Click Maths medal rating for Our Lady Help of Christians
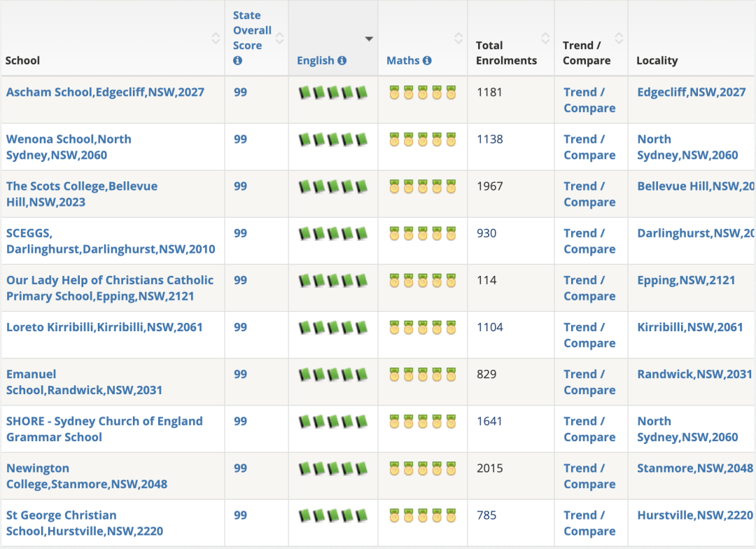This screenshot has width=756, height=549. (423, 280)
